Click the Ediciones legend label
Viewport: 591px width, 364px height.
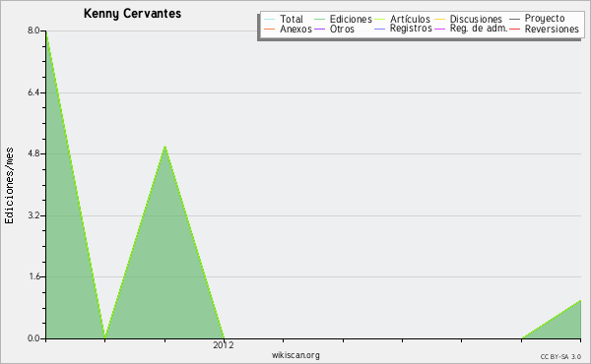point(351,20)
